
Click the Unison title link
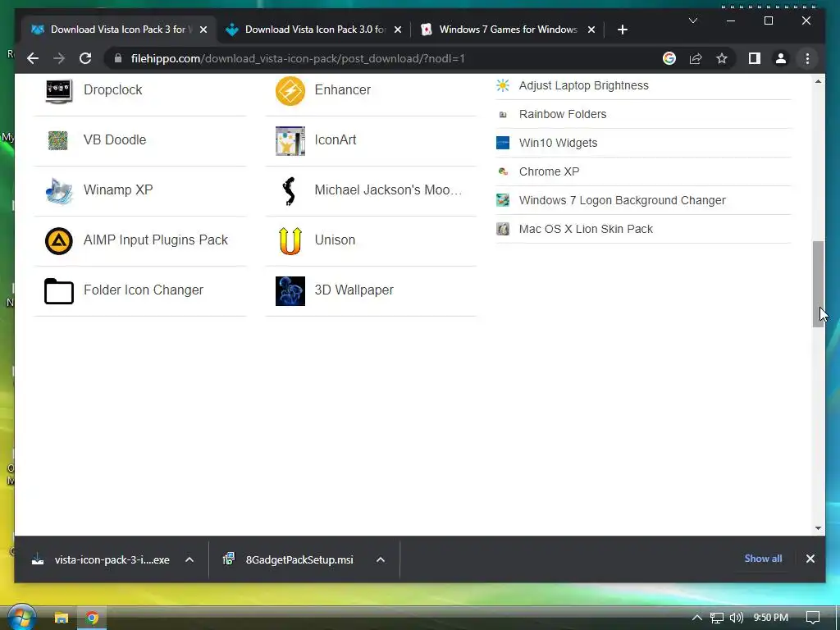tap(335, 240)
